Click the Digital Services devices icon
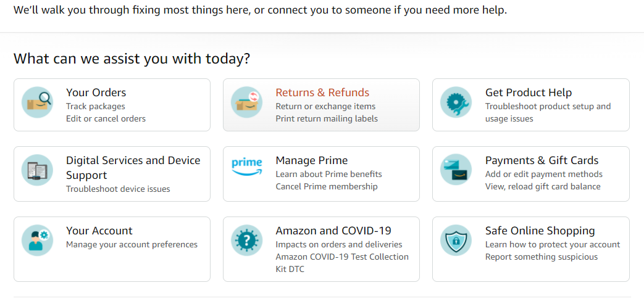Screen dimensions: 644x301 38,170
